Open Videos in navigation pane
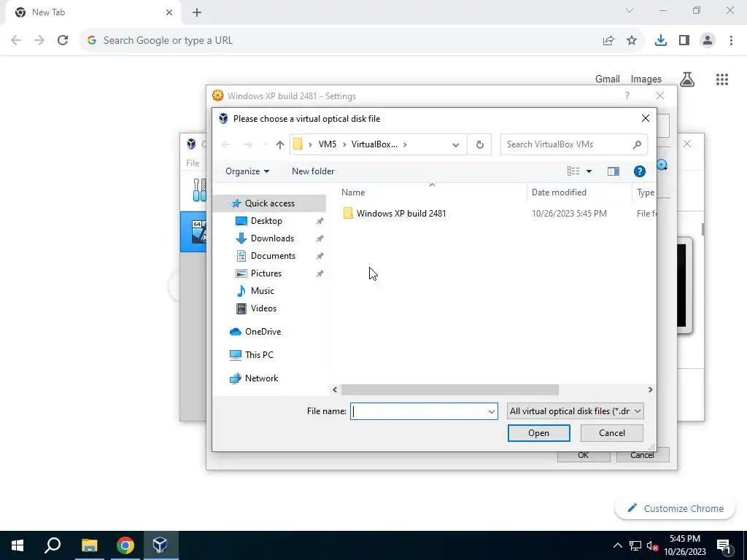 point(263,308)
